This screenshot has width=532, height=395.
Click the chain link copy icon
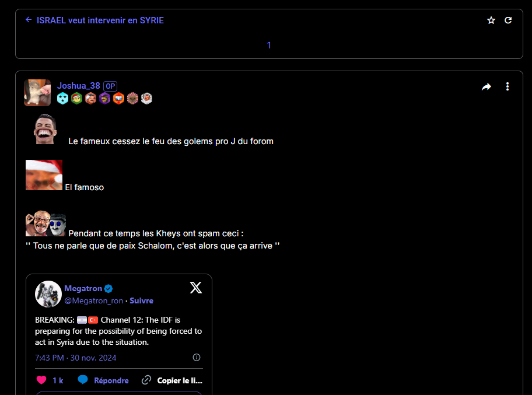tap(146, 380)
